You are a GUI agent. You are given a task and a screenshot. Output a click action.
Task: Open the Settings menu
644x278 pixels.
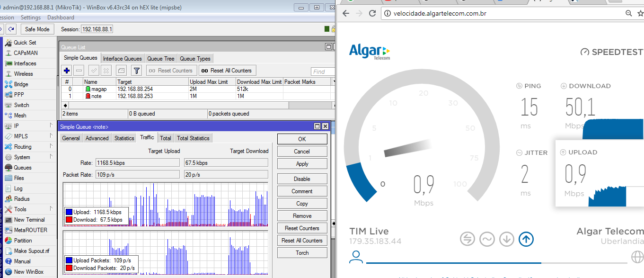click(31, 18)
